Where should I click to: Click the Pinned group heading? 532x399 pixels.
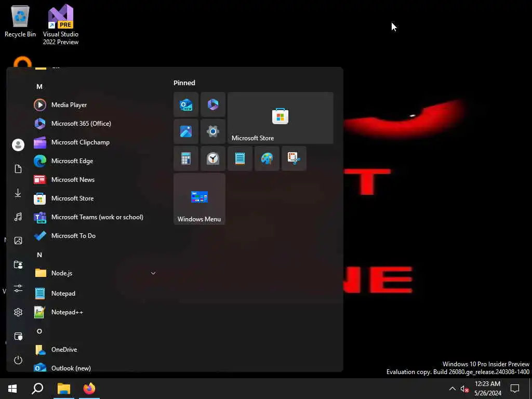184,83
